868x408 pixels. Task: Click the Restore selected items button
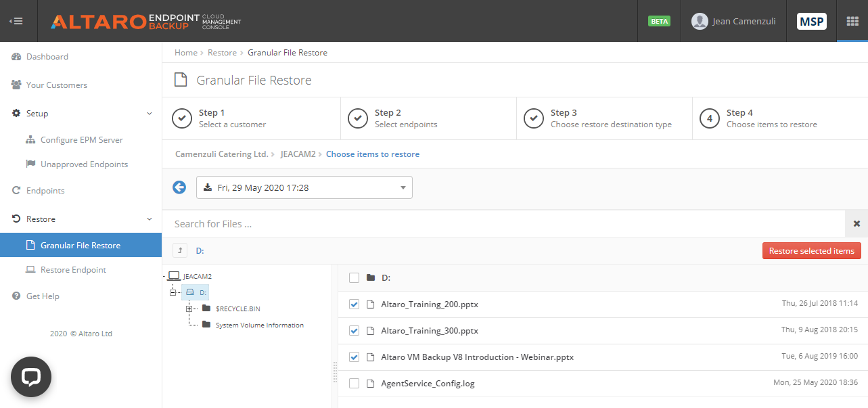pyautogui.click(x=811, y=250)
